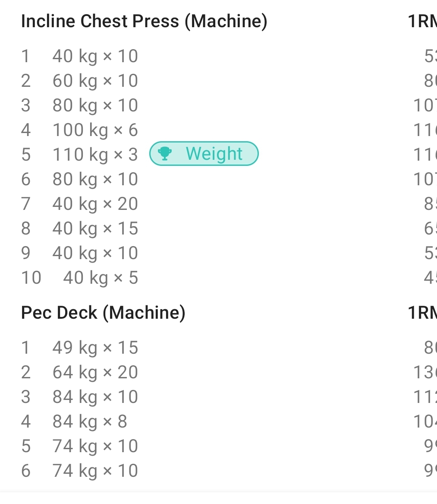Select the Weight PR badge
Image resolution: width=437 pixels, height=504 pixels.
click(204, 153)
